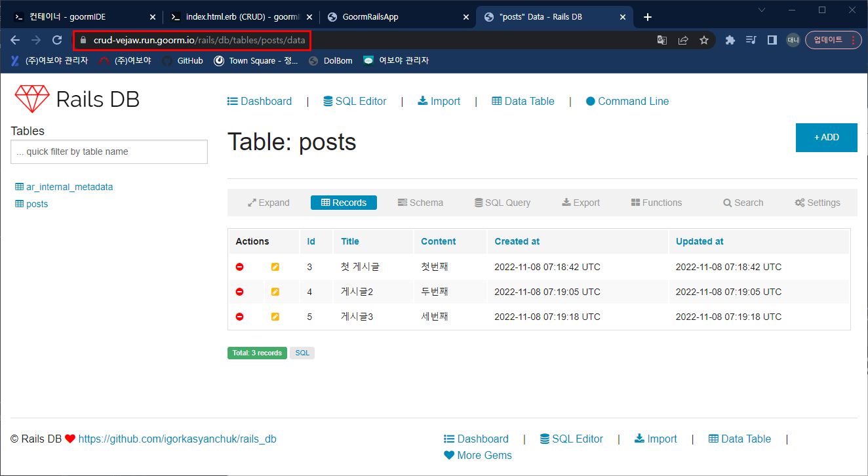This screenshot has height=476, width=868.
Task: Click the SQL badge below the table
Action: (x=302, y=353)
